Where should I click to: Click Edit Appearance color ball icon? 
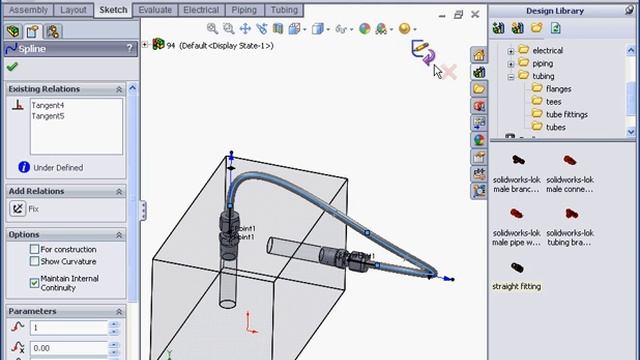(364, 29)
